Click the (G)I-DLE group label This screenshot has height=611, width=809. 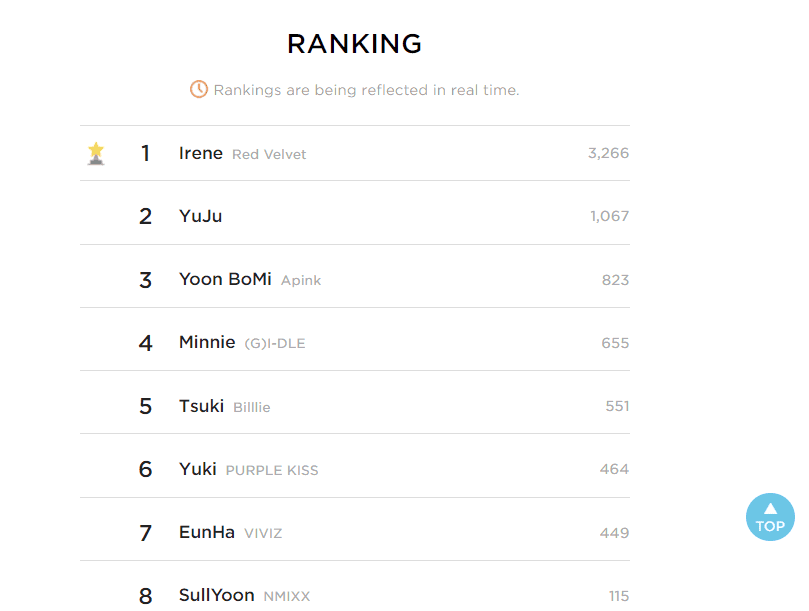275,343
